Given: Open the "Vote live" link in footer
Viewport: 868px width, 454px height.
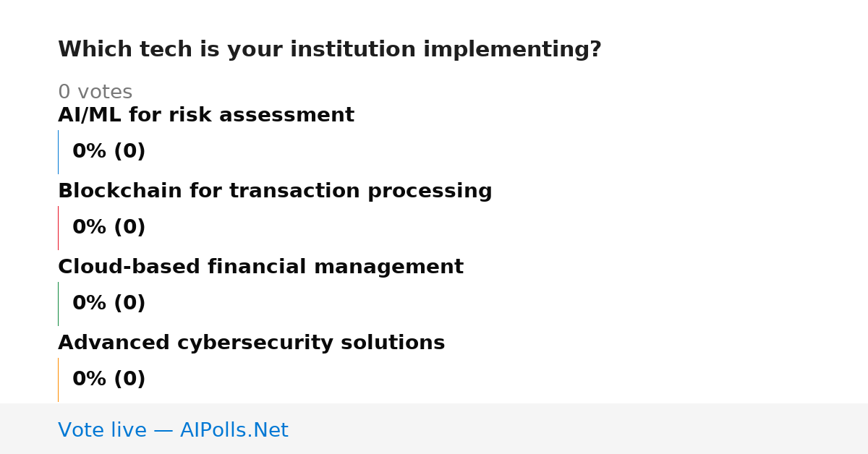Looking at the screenshot, I should 102,431.
